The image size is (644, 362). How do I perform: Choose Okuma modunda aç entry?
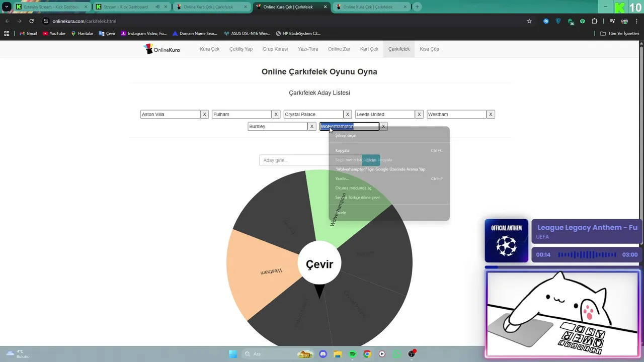(389, 188)
